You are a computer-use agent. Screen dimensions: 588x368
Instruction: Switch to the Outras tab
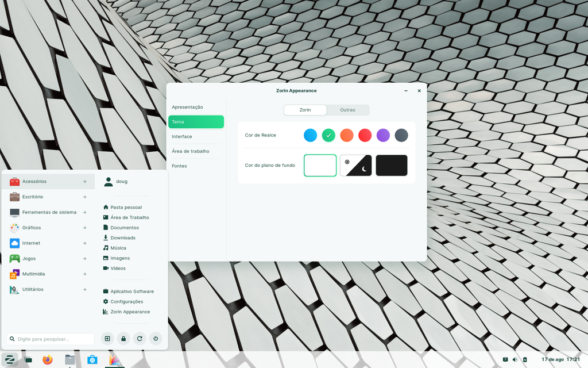click(x=347, y=110)
